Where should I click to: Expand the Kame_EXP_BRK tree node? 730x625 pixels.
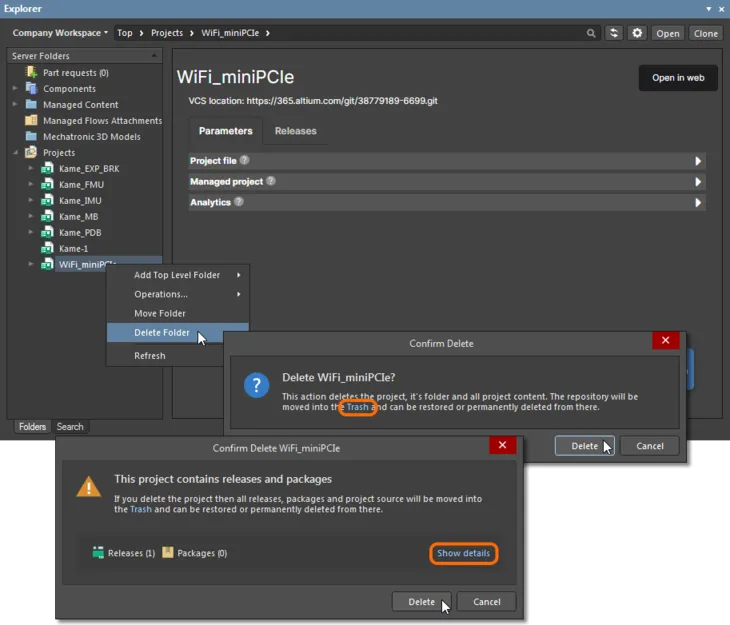click(x=31, y=168)
